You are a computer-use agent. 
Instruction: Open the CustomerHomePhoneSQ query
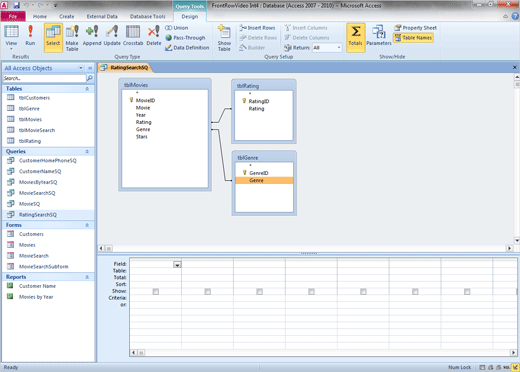(x=47, y=161)
